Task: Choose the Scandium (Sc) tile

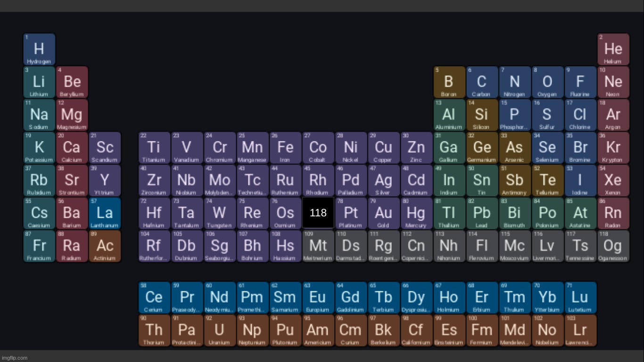Action: [x=105, y=148]
